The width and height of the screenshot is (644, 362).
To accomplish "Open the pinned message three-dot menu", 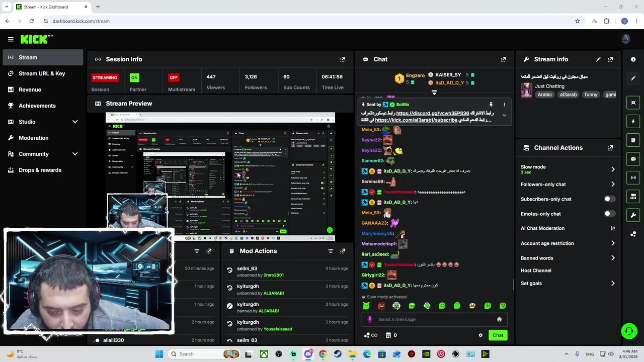I will pyautogui.click(x=504, y=105).
